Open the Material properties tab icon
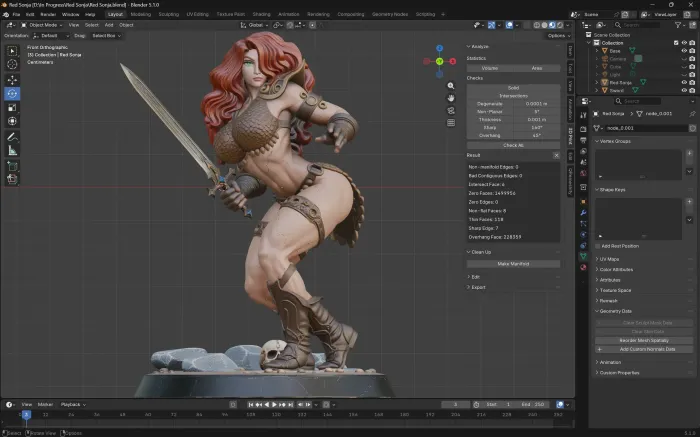This screenshot has height=437, width=700. (x=583, y=267)
